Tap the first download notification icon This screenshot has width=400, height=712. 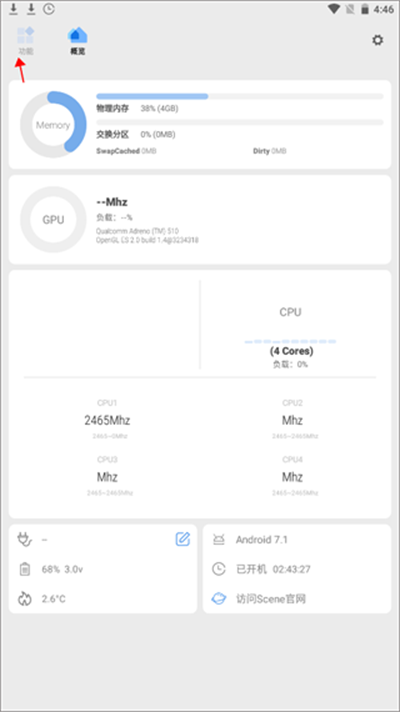pyautogui.click(x=14, y=9)
